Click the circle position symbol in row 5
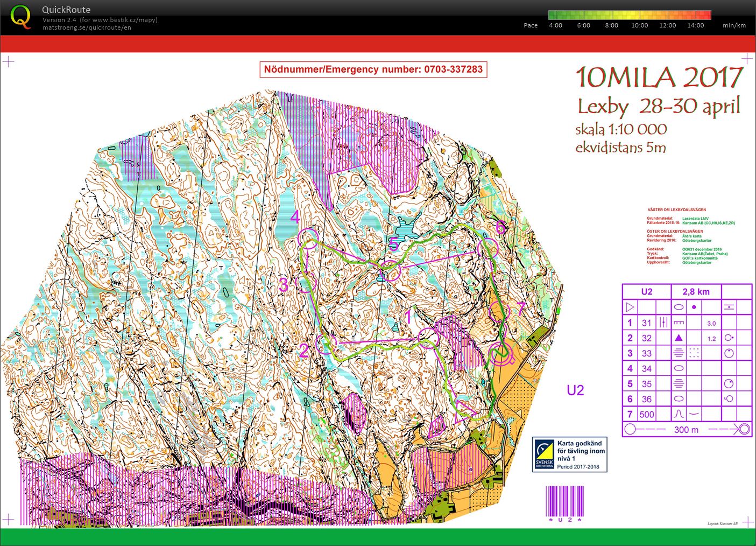756x546 pixels. pos(729,384)
